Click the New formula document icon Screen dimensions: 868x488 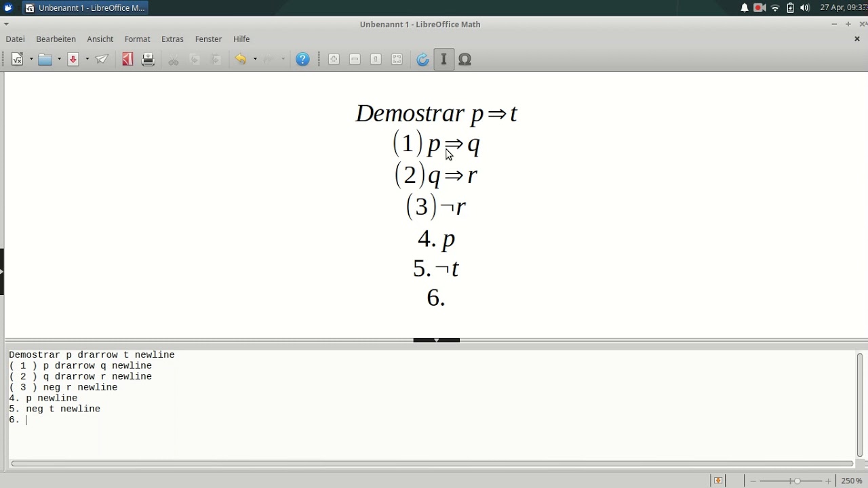(18, 60)
